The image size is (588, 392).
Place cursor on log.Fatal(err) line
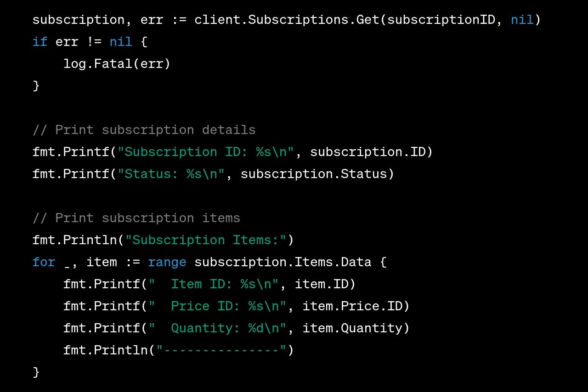[x=117, y=64]
